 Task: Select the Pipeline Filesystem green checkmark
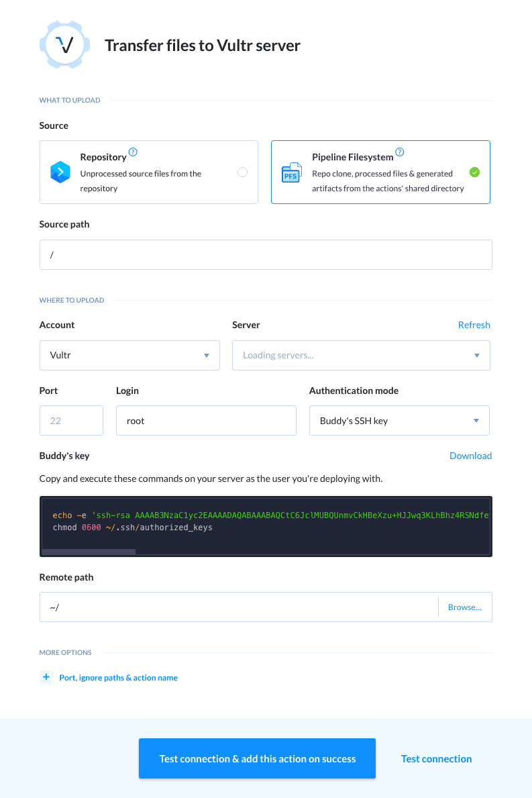(x=474, y=172)
